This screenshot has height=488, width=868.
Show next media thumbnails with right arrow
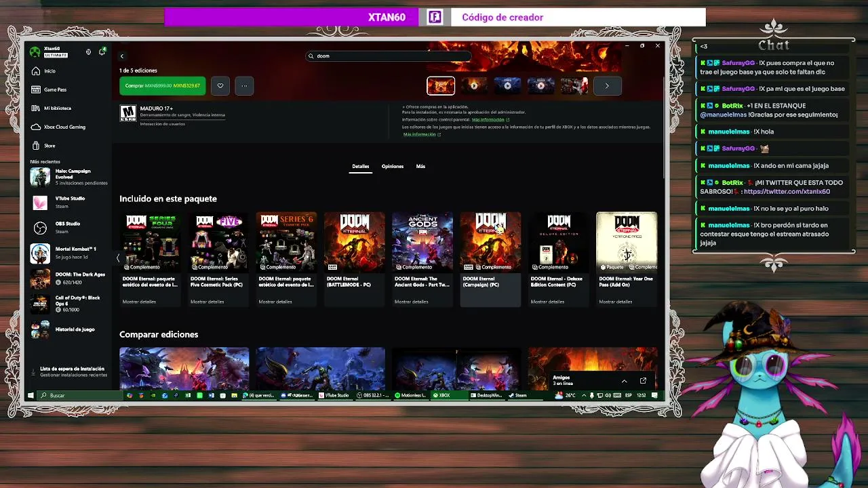(607, 86)
